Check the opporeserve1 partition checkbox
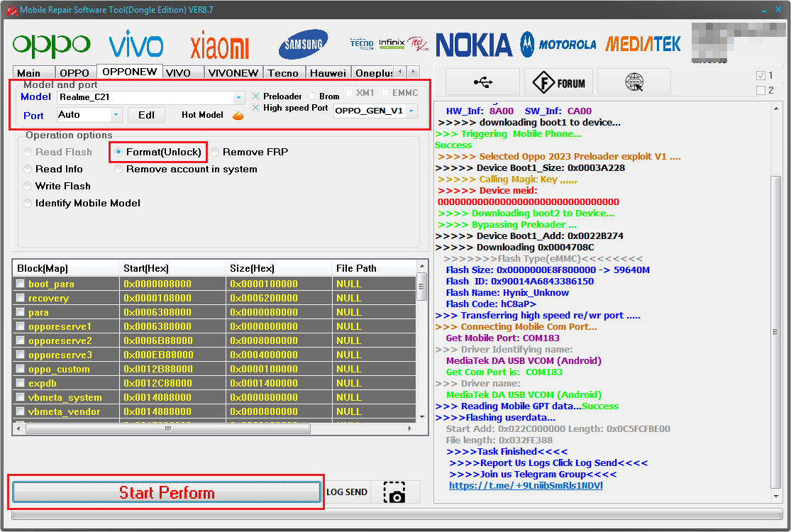The image size is (791, 532). point(20,326)
